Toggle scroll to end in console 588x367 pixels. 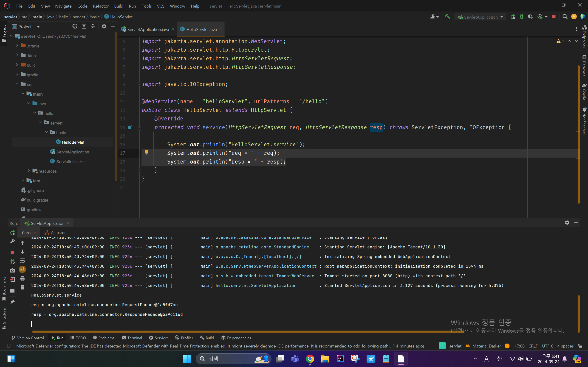tap(23, 270)
